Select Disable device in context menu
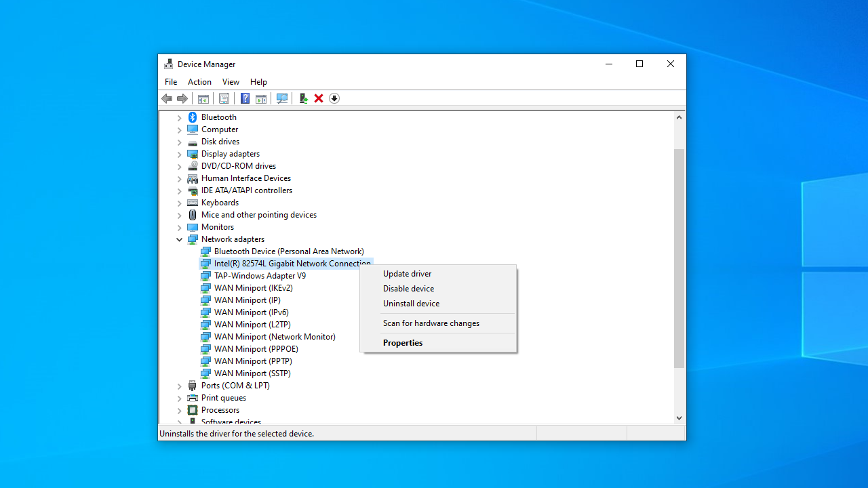Viewport: 868px width, 488px height. 408,289
